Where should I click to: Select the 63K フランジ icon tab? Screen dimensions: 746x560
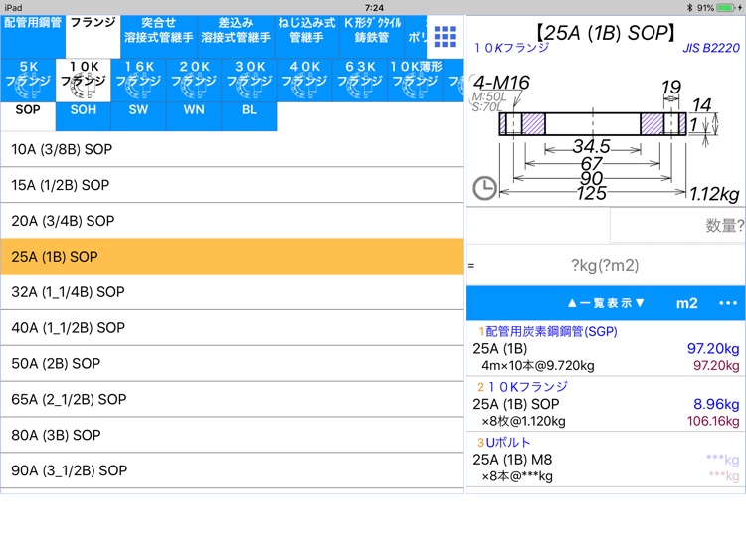[x=360, y=80]
